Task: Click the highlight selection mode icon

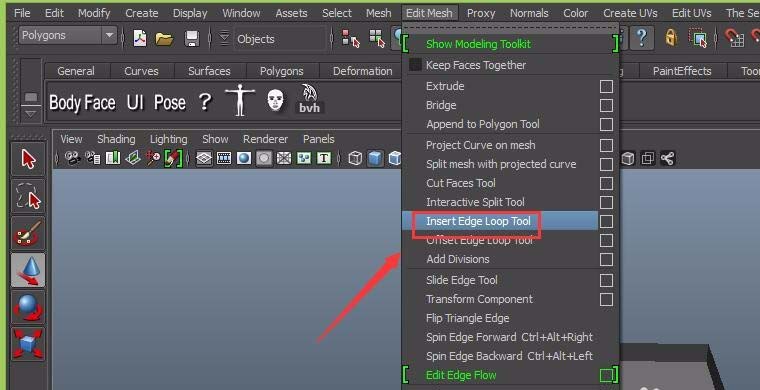Action: click(698, 38)
